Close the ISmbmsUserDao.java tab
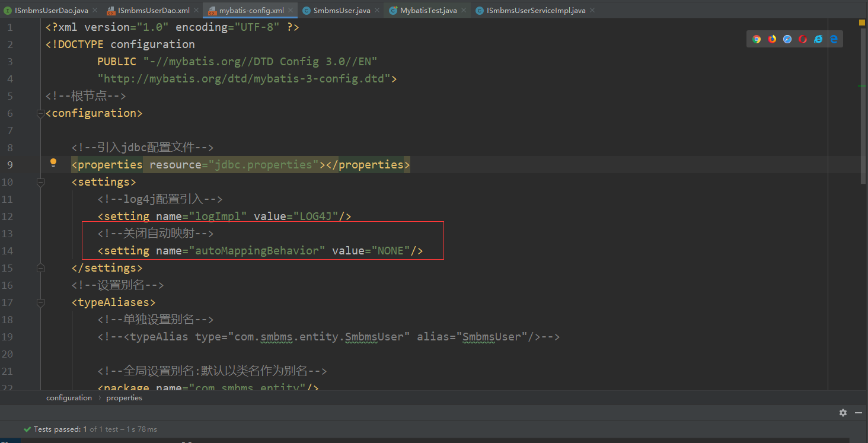Viewport: 868px width, 443px height. click(x=95, y=11)
